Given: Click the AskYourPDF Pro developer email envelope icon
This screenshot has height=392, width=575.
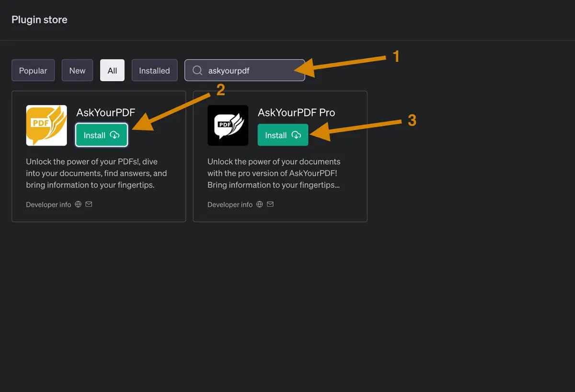Looking at the screenshot, I should pyautogui.click(x=270, y=204).
